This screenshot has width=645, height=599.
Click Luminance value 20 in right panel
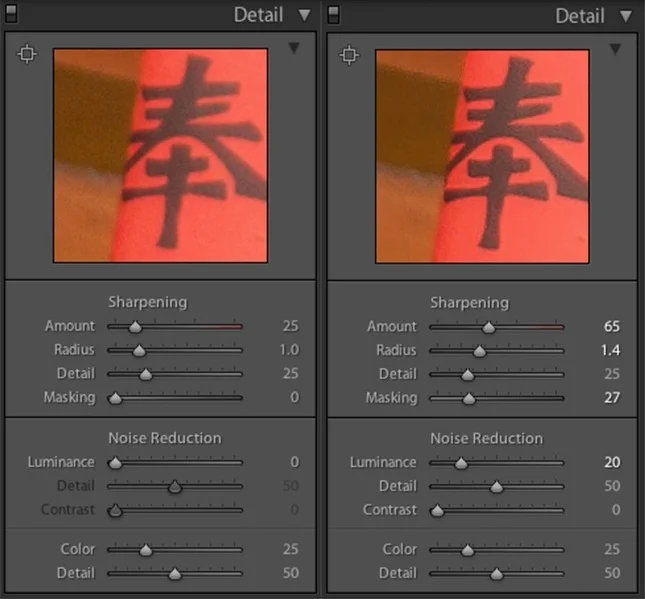612,462
